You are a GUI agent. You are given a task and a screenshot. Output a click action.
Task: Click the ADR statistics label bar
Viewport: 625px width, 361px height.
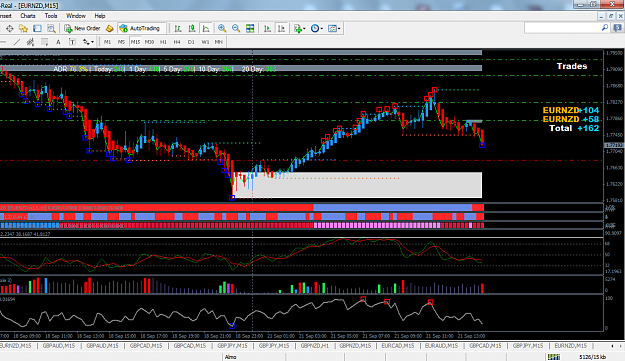click(x=165, y=69)
